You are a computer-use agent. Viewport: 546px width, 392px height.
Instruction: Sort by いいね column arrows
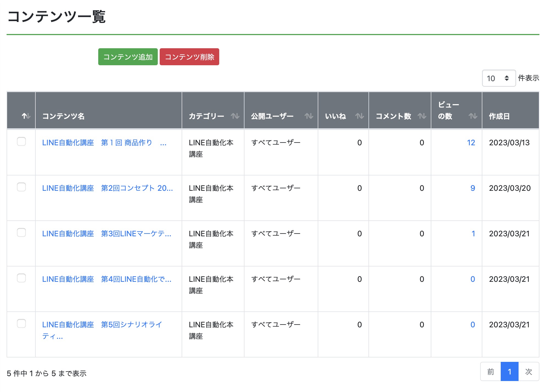point(360,116)
